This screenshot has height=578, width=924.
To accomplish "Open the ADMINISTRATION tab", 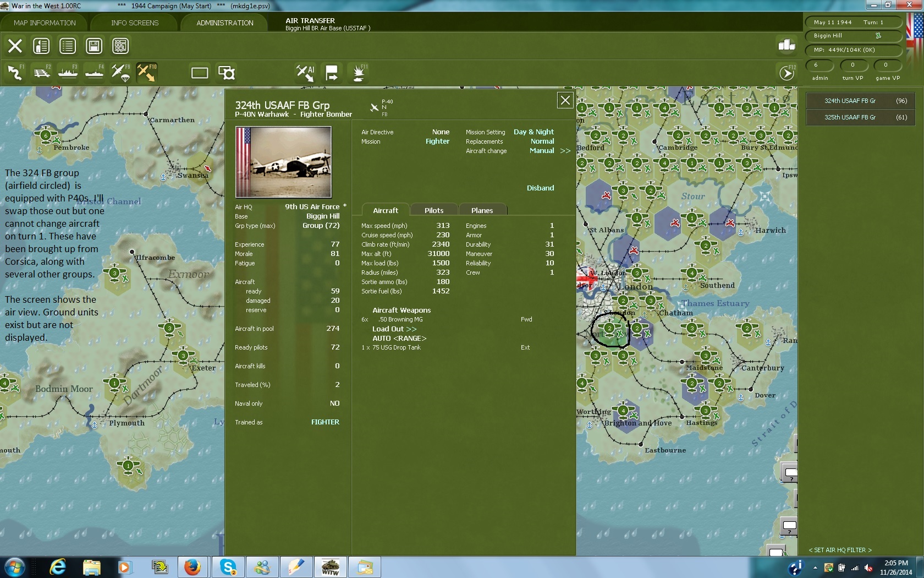I will pos(225,23).
